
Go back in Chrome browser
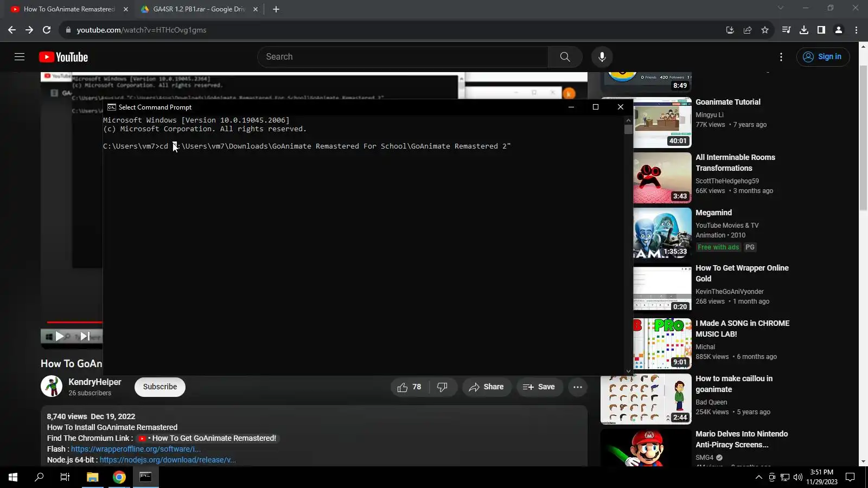pyautogui.click(x=12, y=30)
